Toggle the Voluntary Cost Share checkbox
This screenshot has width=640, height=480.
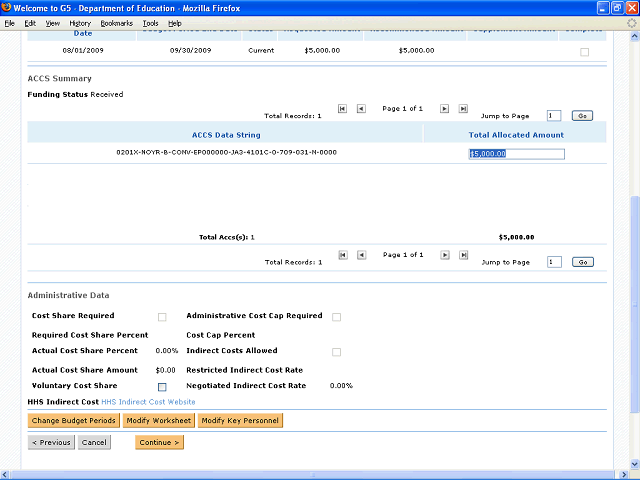[x=162, y=386]
